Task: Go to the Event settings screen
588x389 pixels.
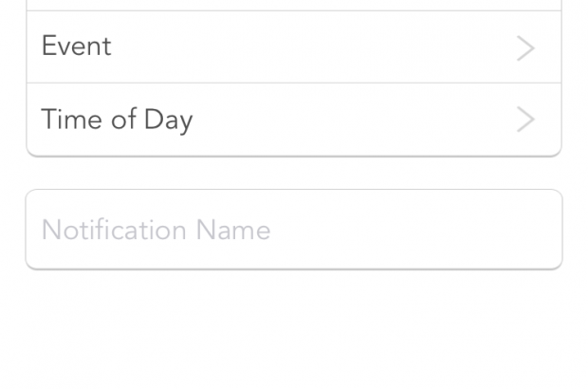Action: (293, 47)
